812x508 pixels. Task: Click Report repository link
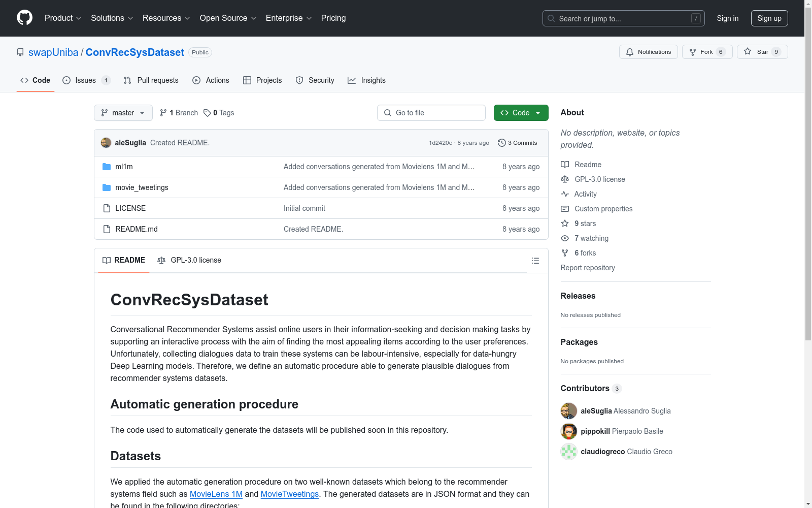(588, 268)
